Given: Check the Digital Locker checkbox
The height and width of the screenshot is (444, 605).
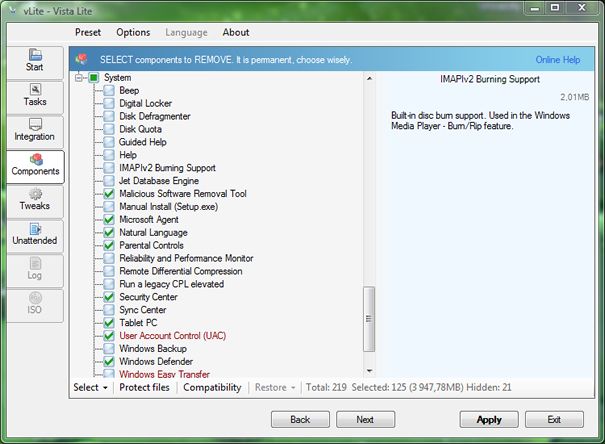Looking at the screenshot, I should click(109, 103).
